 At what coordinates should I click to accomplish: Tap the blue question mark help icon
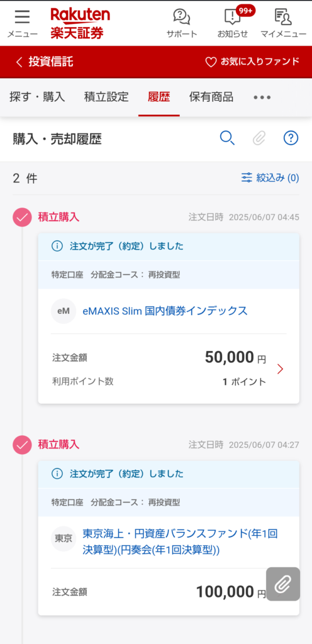coord(291,138)
